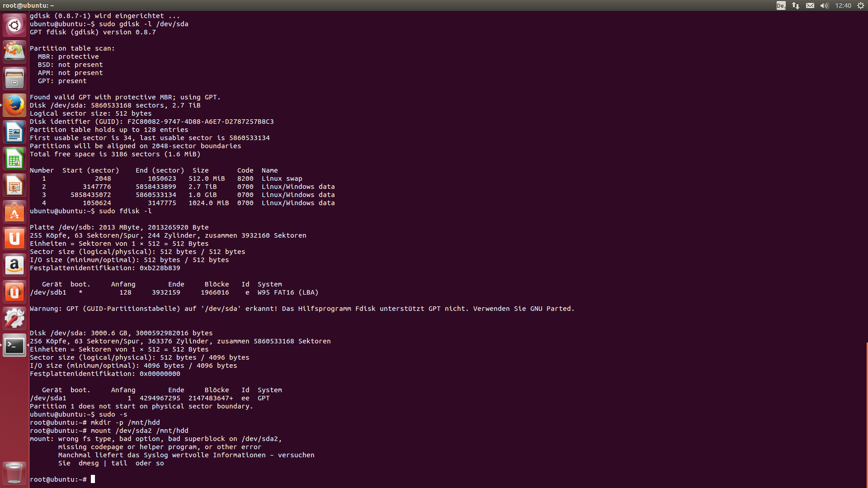
Task: Open the Ubuntu Dash home icon
Action: click(x=14, y=25)
